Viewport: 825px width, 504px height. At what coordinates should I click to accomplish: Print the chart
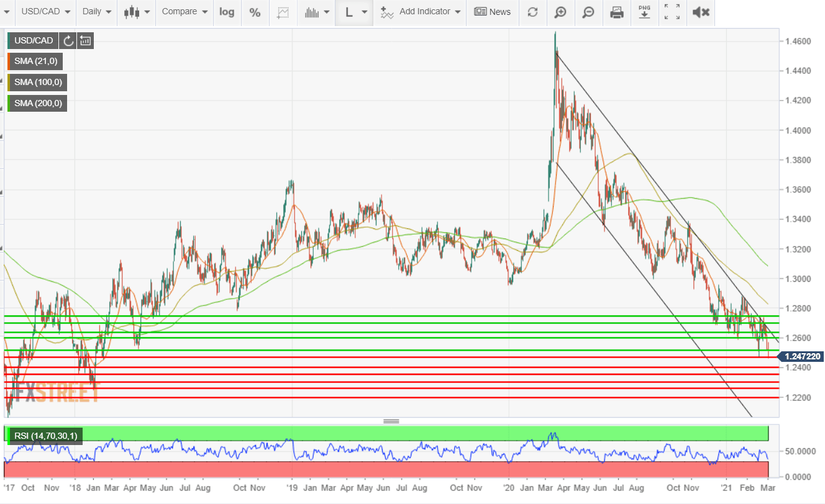coord(616,12)
